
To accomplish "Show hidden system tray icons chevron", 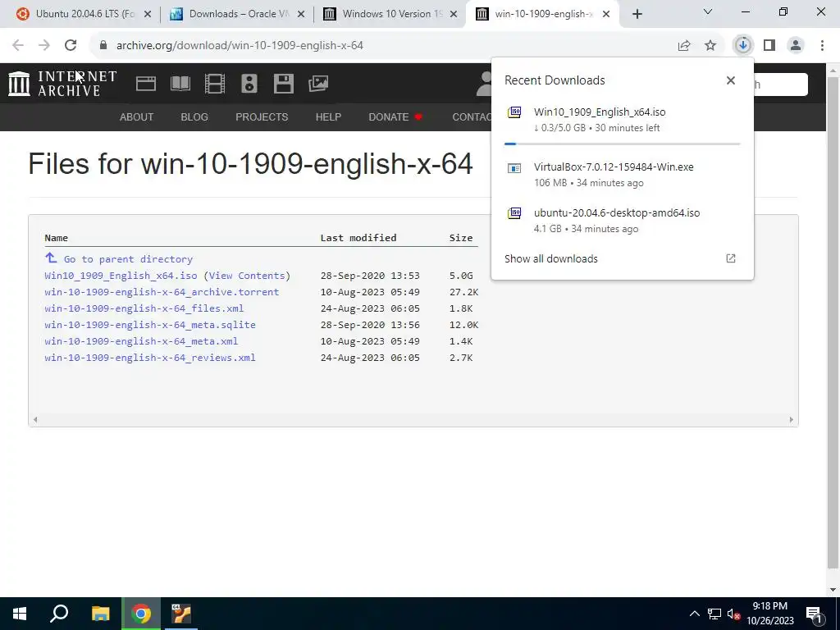I will coord(694,614).
